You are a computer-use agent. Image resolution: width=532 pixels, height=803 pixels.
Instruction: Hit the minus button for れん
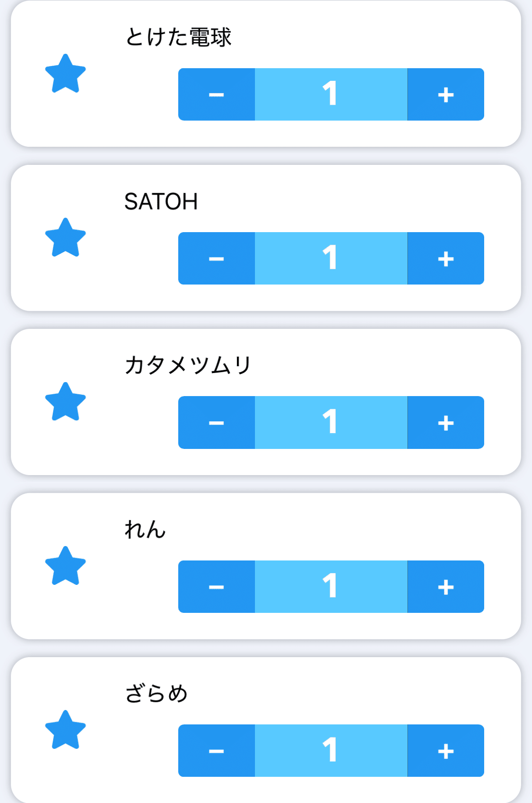217,587
